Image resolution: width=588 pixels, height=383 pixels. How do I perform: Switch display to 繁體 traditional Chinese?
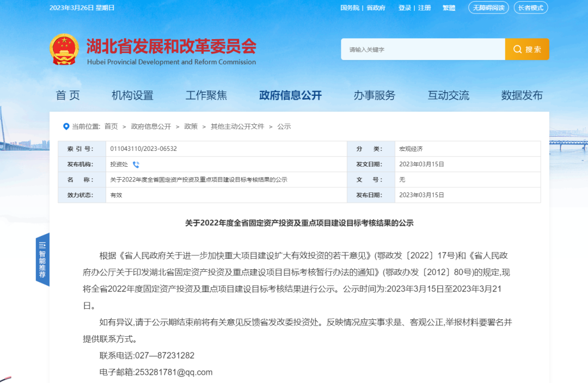pyautogui.click(x=449, y=8)
